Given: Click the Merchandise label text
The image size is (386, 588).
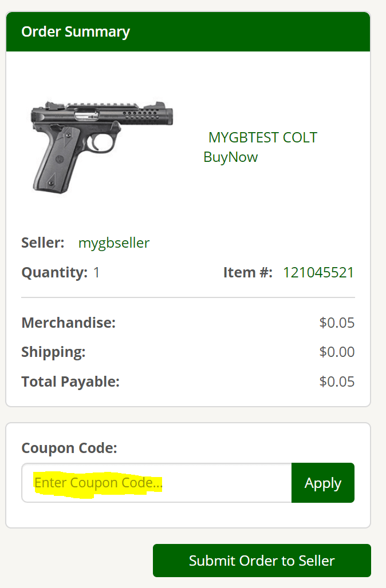Looking at the screenshot, I should (x=68, y=323).
